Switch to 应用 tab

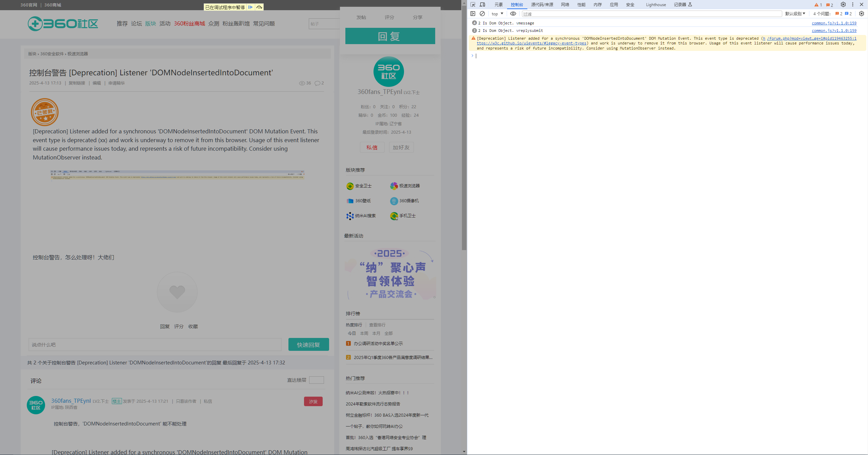tap(614, 5)
